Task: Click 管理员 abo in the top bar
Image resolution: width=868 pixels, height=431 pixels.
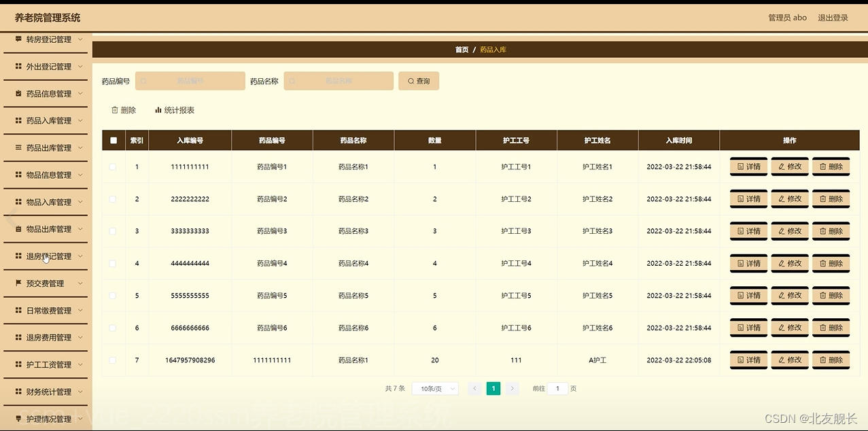Action: pyautogui.click(x=786, y=17)
